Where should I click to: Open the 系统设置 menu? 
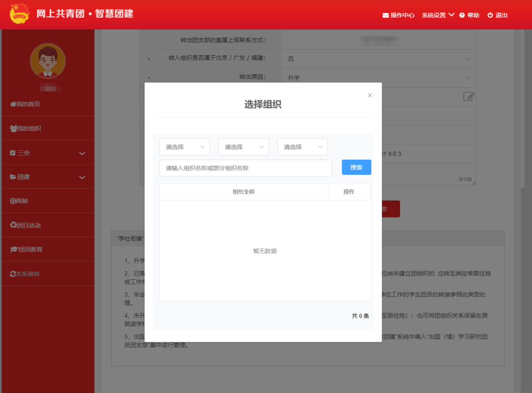click(x=435, y=15)
